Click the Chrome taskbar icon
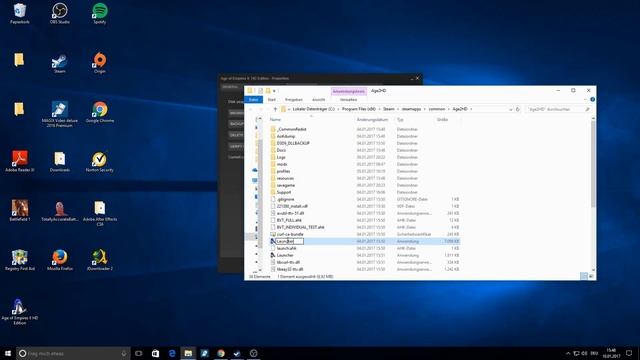This screenshot has height=360, width=640. point(221,353)
